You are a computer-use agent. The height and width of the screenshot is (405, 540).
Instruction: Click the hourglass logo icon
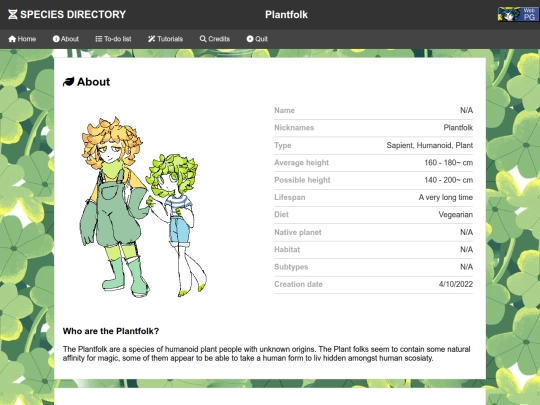coord(13,14)
